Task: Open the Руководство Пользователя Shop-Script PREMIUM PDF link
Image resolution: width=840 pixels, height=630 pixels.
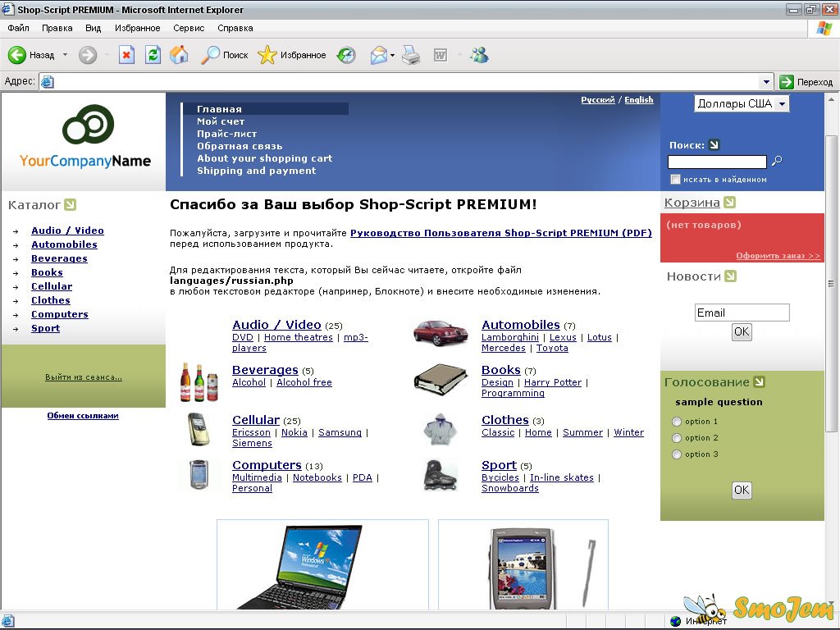Action: point(501,233)
